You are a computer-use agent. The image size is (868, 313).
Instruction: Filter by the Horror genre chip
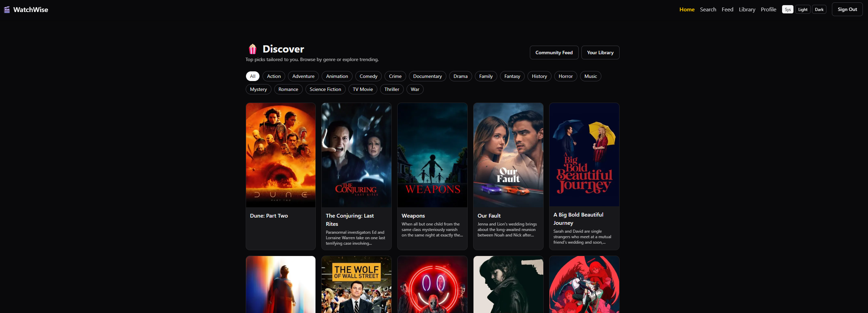click(565, 76)
